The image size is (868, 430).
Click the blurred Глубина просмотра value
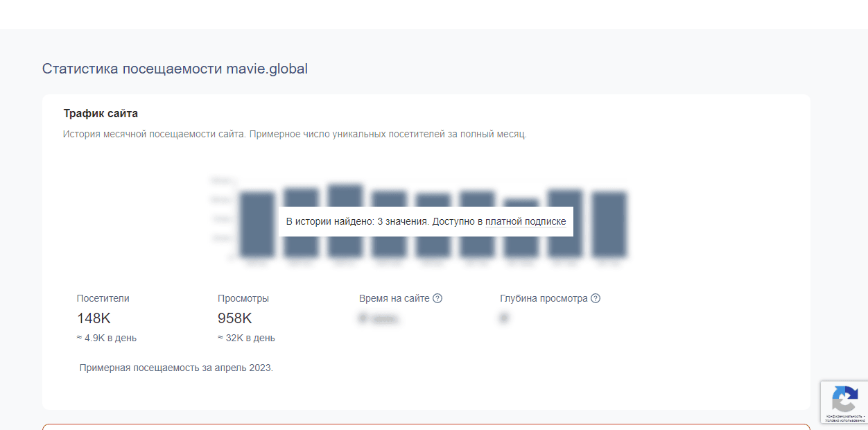tap(505, 318)
